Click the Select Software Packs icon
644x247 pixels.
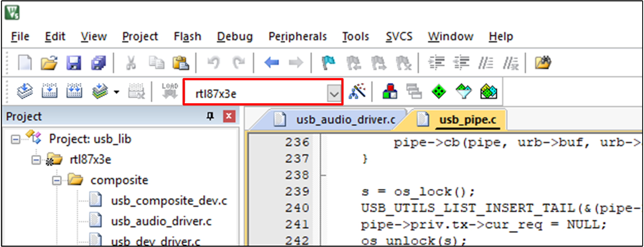coord(464,91)
